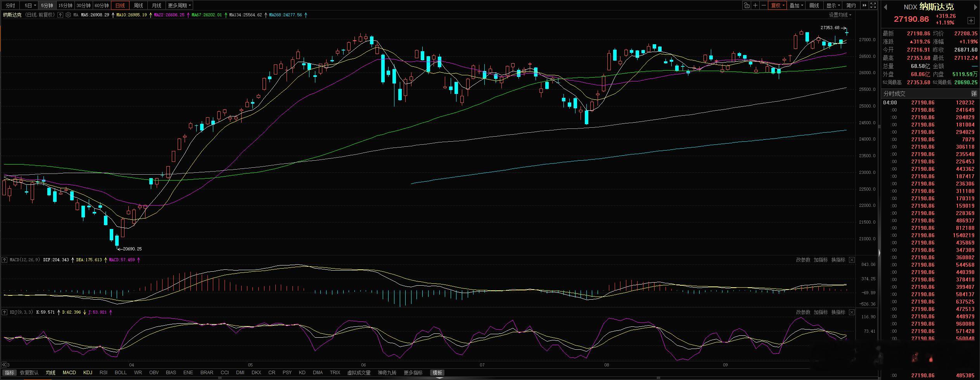The width and height of the screenshot is (980, 380).
Task: Go to previous stock with left arrow by NDX
Action: pyautogui.click(x=885, y=7)
